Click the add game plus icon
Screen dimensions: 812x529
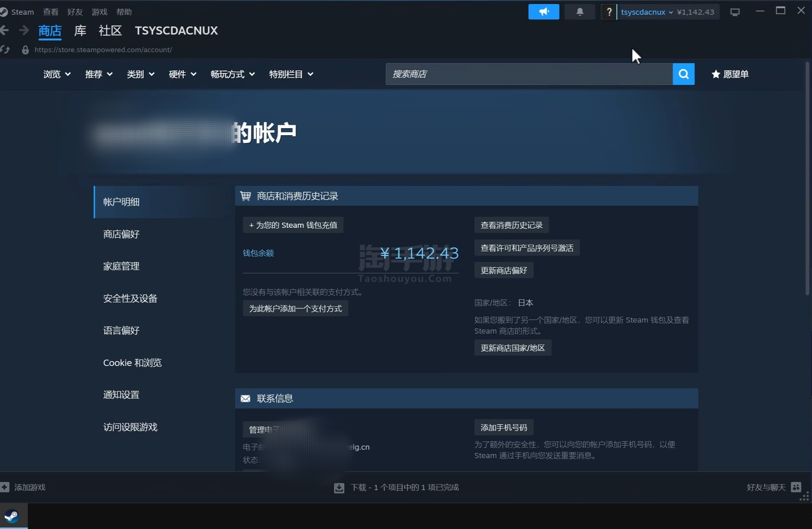click(5, 487)
